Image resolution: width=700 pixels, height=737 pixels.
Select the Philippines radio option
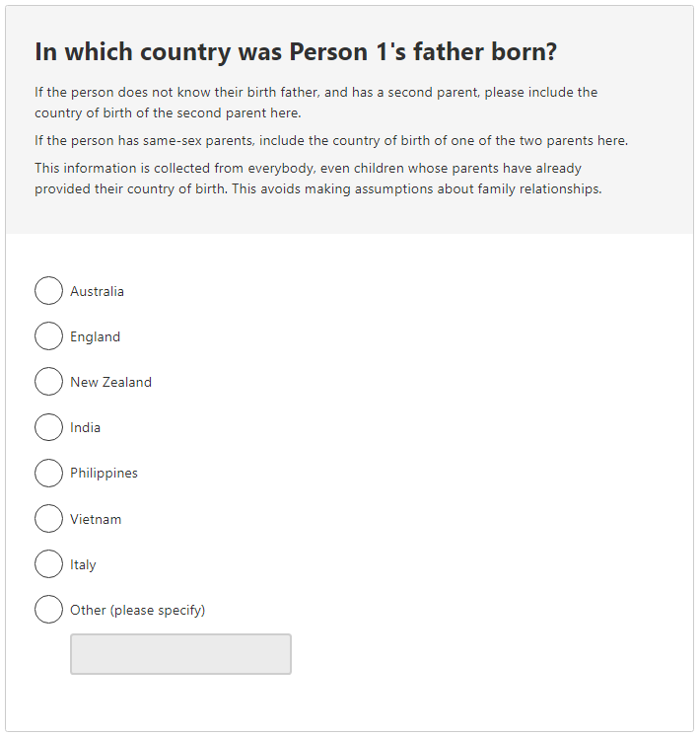tap(48, 473)
